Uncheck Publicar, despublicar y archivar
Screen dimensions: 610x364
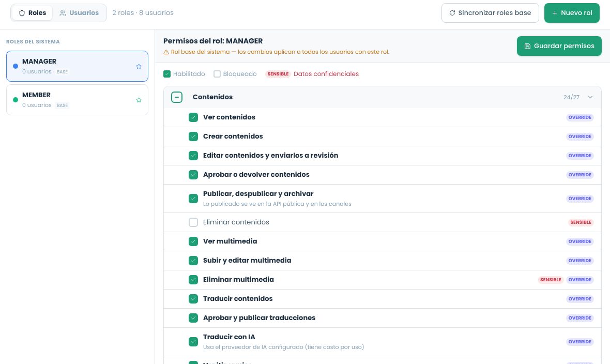pyautogui.click(x=193, y=199)
